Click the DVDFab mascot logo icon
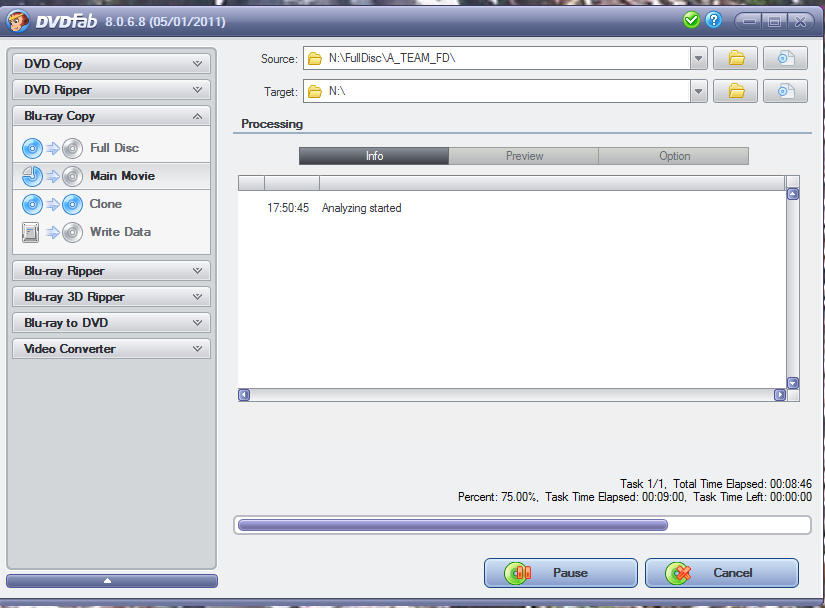The height and width of the screenshot is (608, 825). click(x=18, y=21)
